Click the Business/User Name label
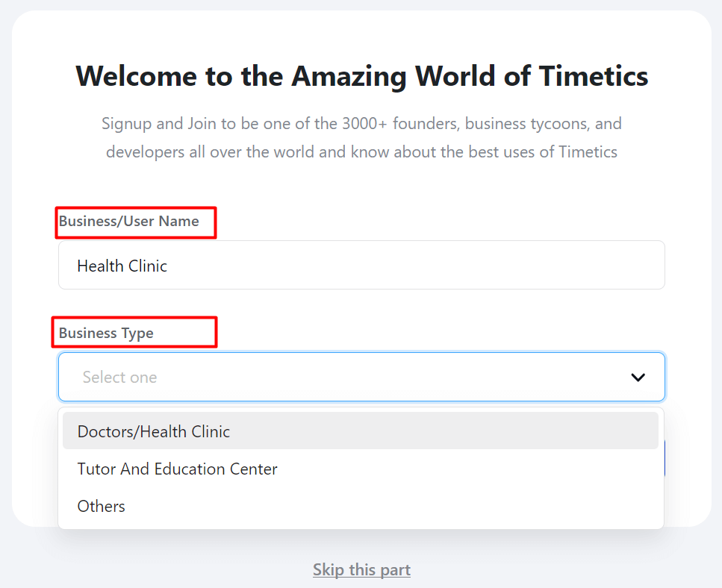This screenshot has height=588, width=722. point(129,222)
